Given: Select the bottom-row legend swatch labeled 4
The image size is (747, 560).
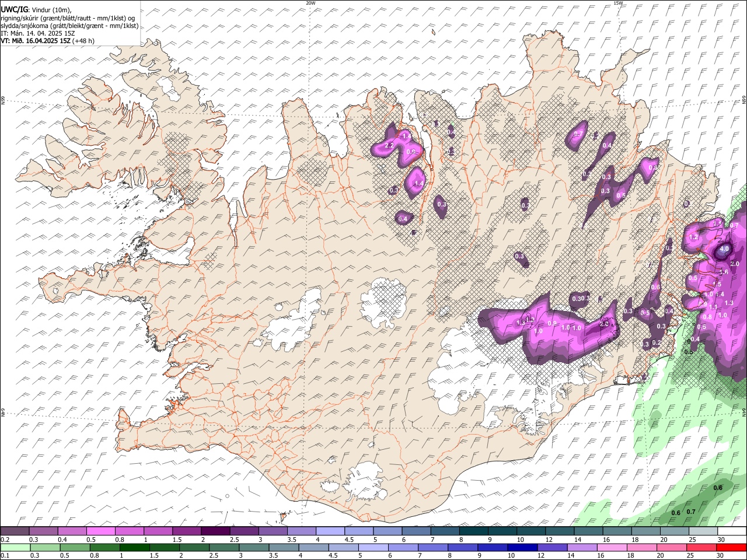Looking at the screenshot, I should pos(313,547).
